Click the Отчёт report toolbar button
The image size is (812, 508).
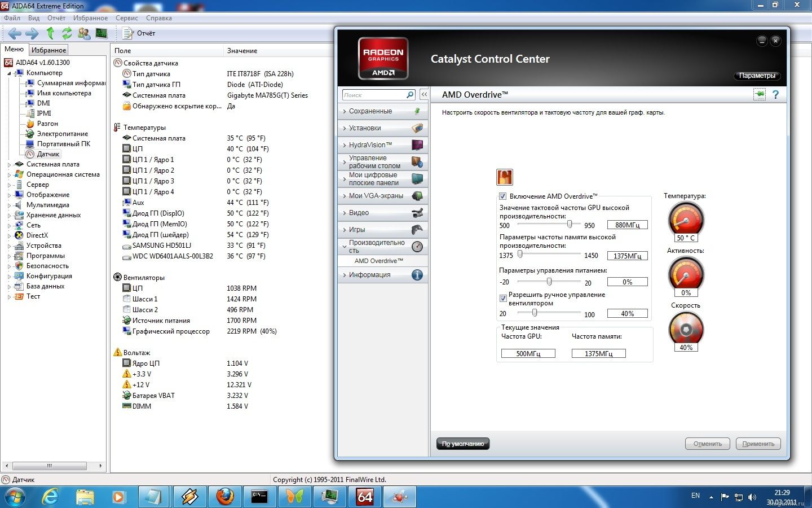[140, 33]
